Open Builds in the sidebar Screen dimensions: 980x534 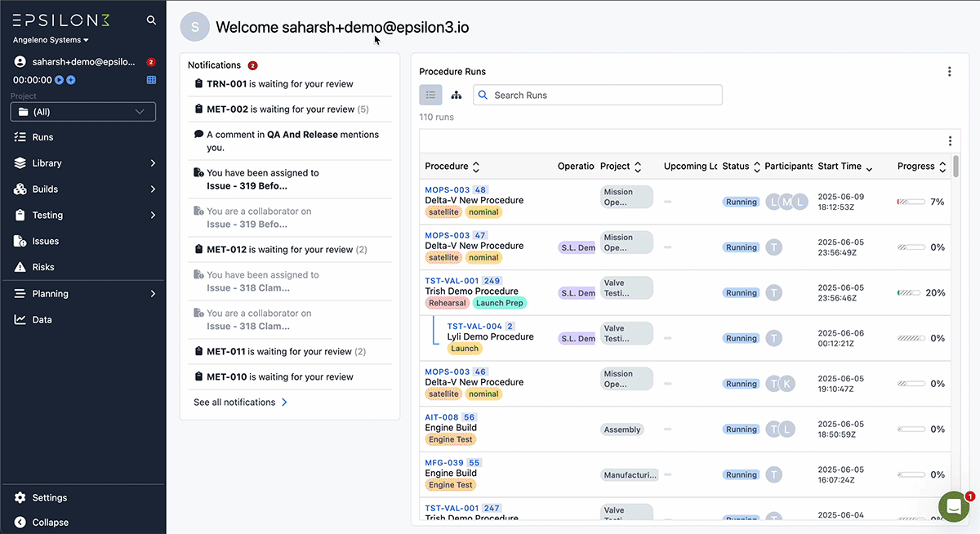[45, 189]
